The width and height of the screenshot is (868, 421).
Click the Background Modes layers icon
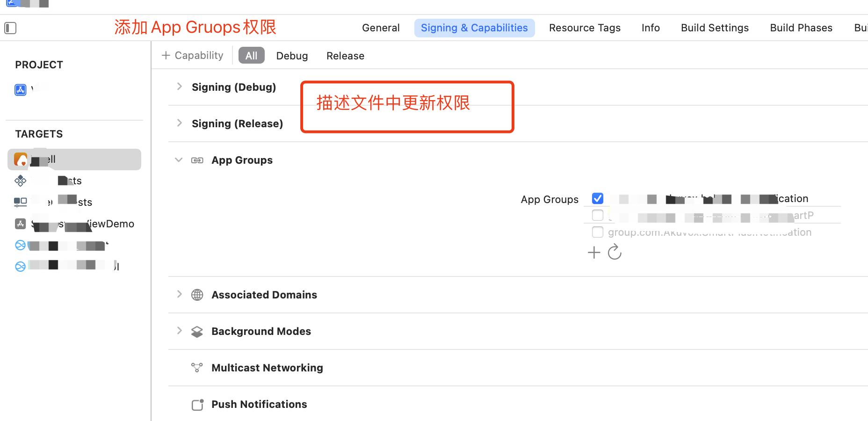pyautogui.click(x=197, y=331)
